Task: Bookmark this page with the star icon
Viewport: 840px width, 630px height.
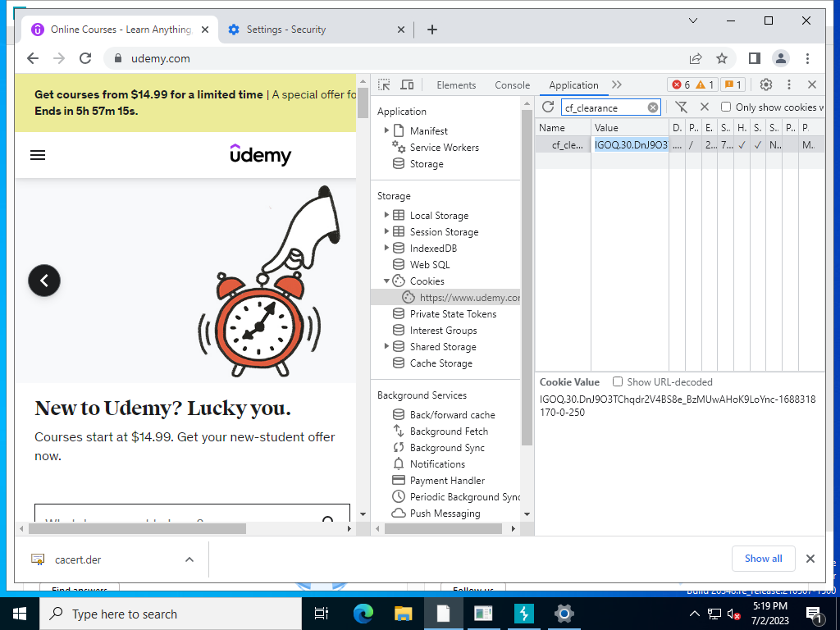Action: coord(722,58)
